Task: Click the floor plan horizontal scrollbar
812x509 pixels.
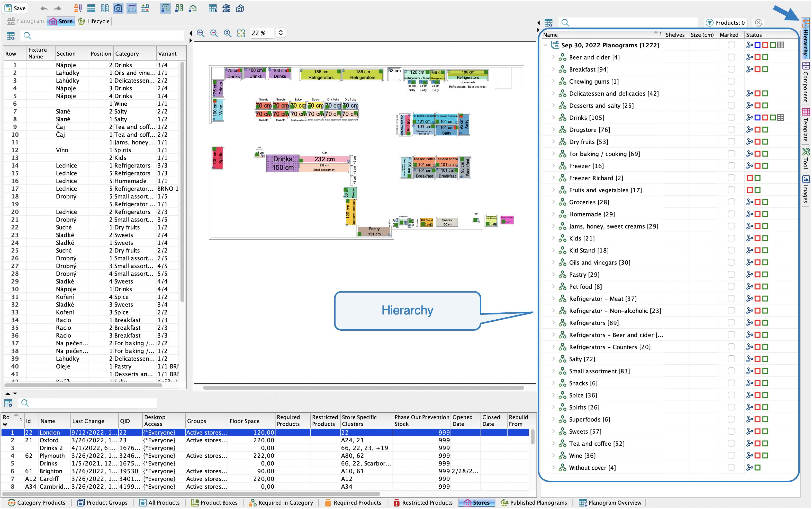Action: [363, 388]
